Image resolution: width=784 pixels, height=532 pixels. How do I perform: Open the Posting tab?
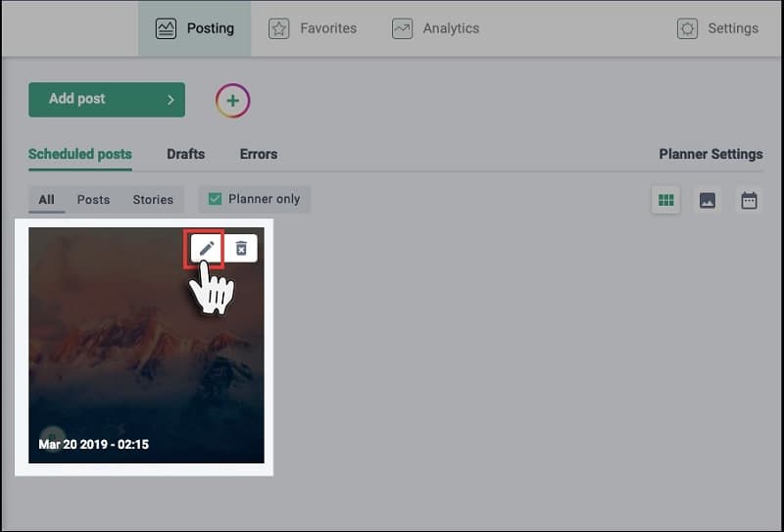[194, 28]
